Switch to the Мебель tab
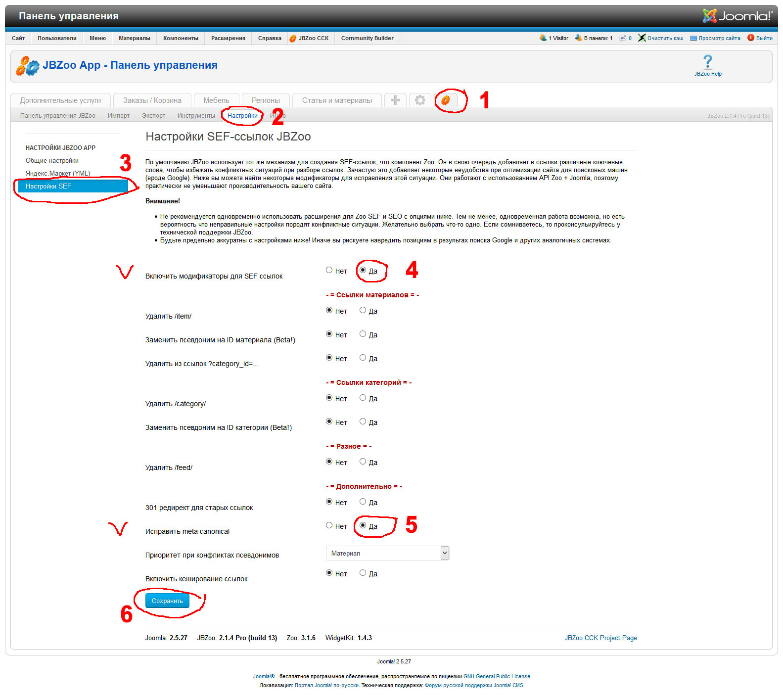The image size is (783, 700). tap(216, 100)
